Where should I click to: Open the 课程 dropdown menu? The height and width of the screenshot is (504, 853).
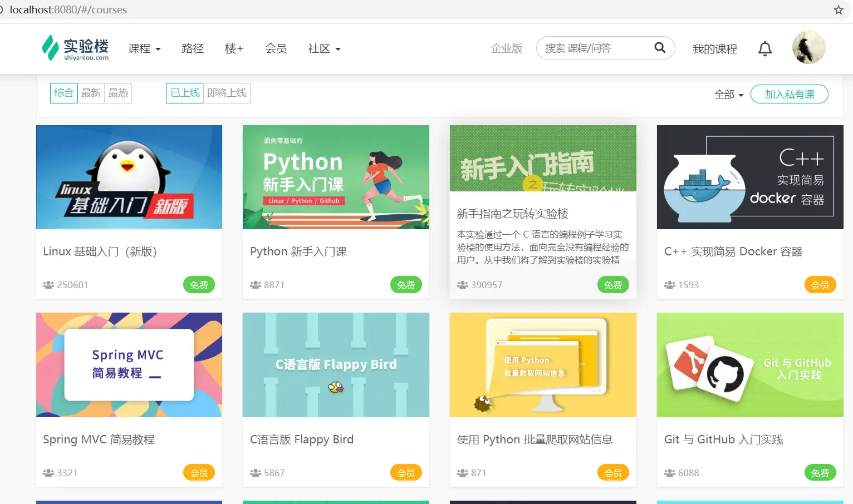[x=144, y=48]
